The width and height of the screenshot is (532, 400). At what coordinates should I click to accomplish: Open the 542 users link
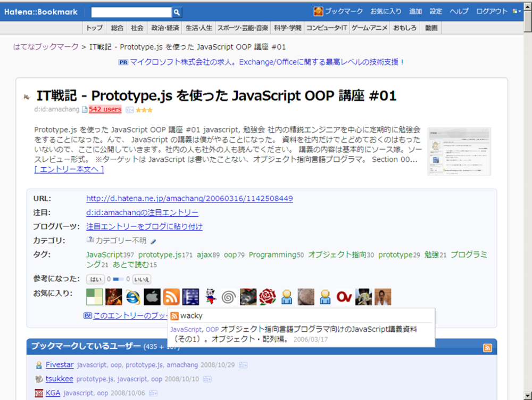pyautogui.click(x=105, y=109)
